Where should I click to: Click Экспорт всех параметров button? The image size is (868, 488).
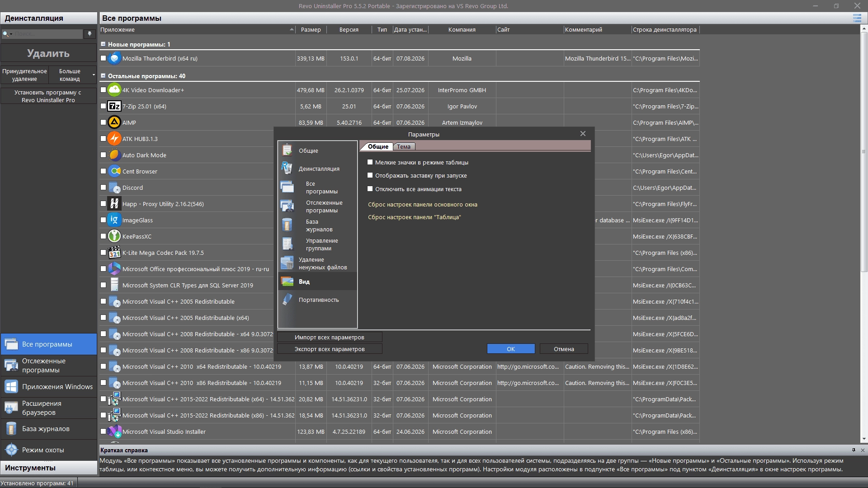pos(330,349)
